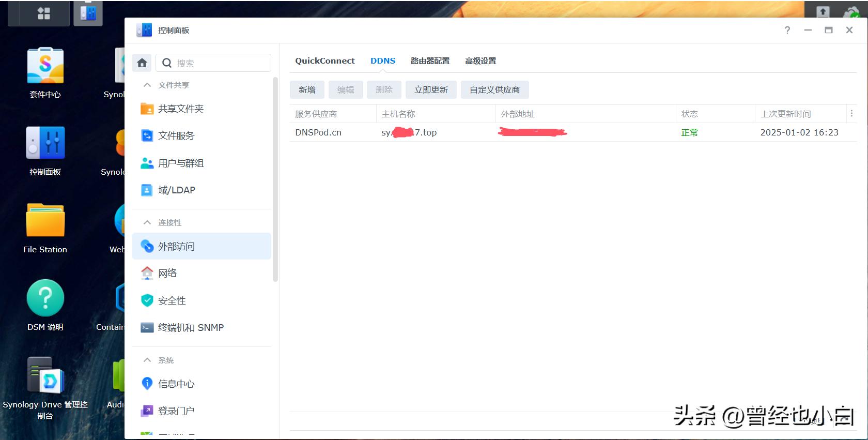Launch Synology Drive Admin Console icon
Screen dimensions: 868x440
[45, 376]
